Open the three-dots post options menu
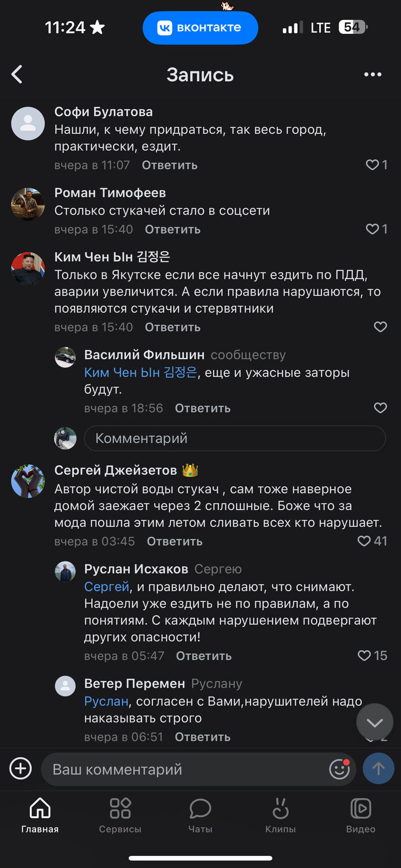401x868 pixels. click(x=372, y=74)
